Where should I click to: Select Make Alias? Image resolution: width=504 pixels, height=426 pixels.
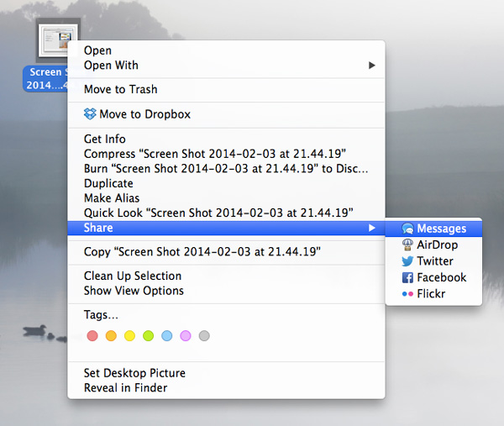click(x=226, y=198)
